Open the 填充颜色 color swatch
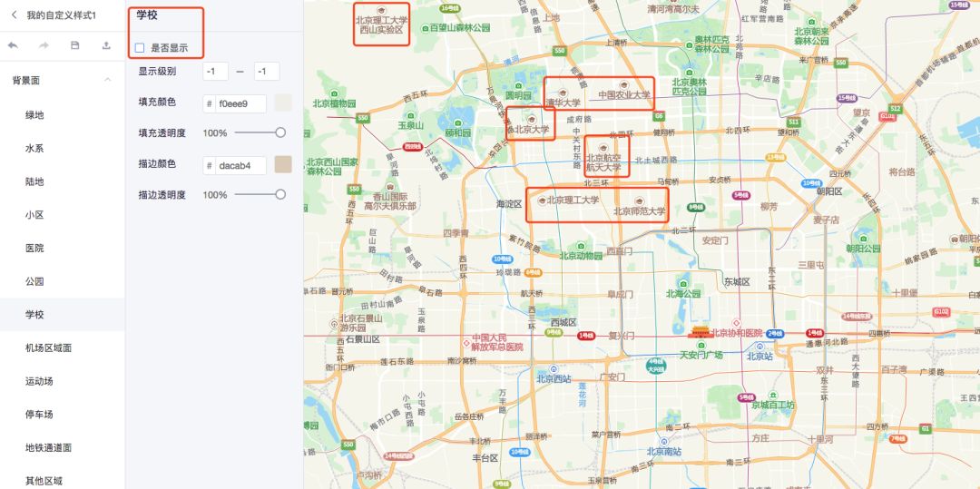Image resolution: width=980 pixels, height=489 pixels. point(283,103)
